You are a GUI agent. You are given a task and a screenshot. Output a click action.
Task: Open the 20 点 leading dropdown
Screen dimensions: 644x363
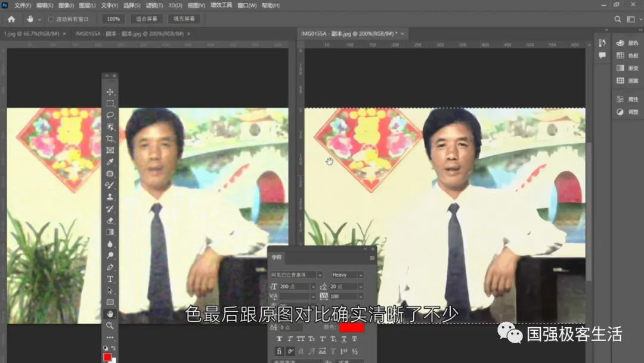coord(361,287)
